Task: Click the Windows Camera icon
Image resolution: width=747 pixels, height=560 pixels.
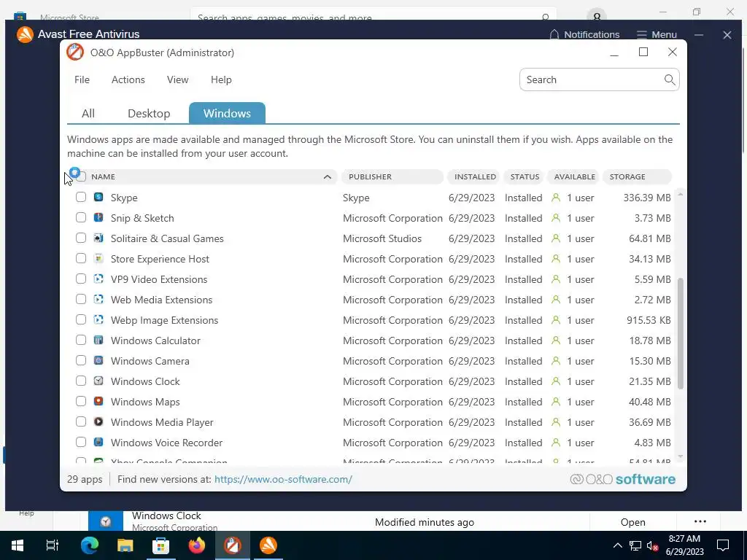Action: click(98, 360)
